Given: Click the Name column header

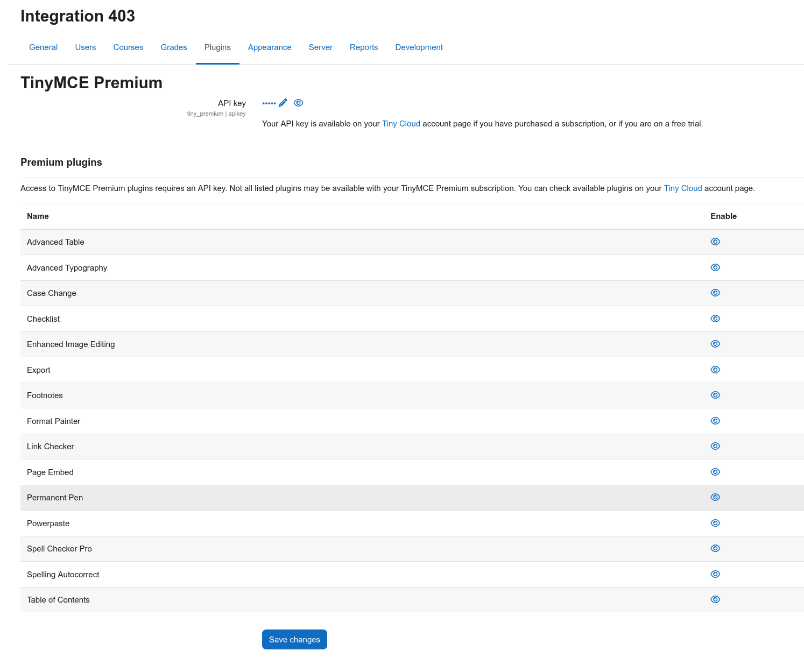Looking at the screenshot, I should coord(38,216).
